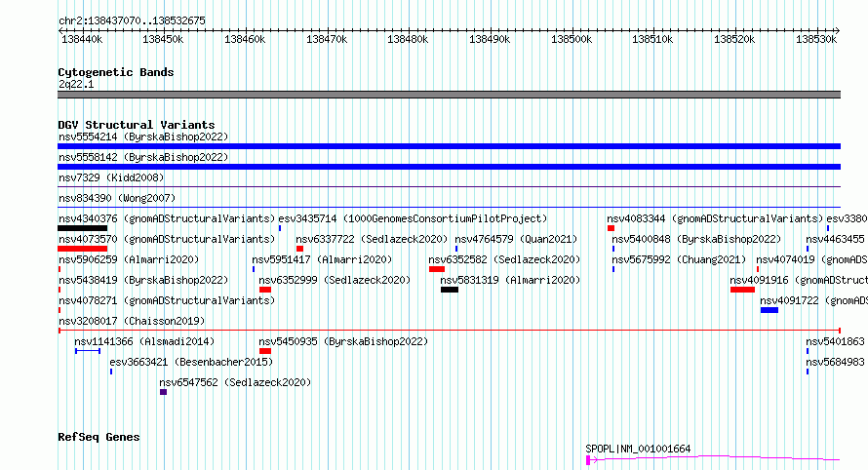Viewport: 868px width, 470px height.
Task: Open variant nsv5684983 label
Action: 835,362
